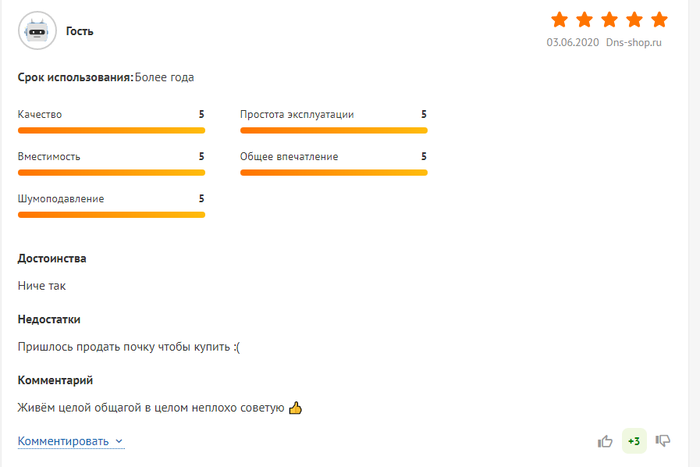Click the Простота эксплуатации rating bar
Image resolution: width=700 pixels, height=467 pixels.
pos(333,130)
